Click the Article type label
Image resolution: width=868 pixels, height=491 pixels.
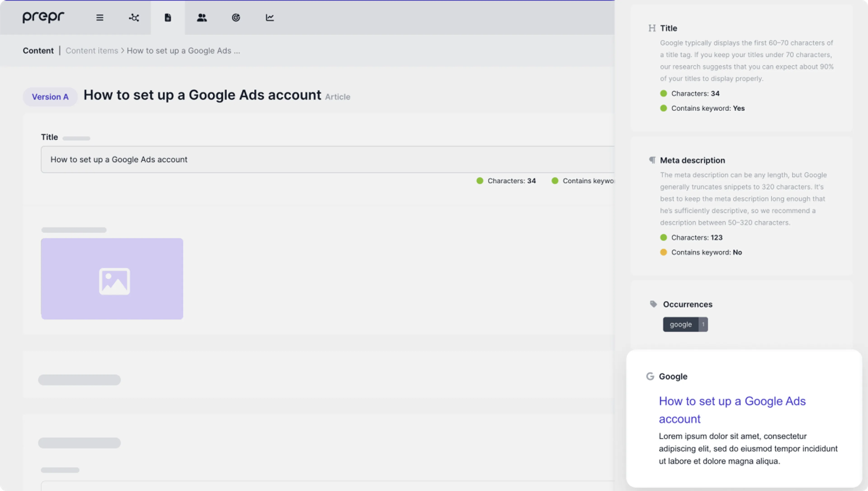[338, 97]
